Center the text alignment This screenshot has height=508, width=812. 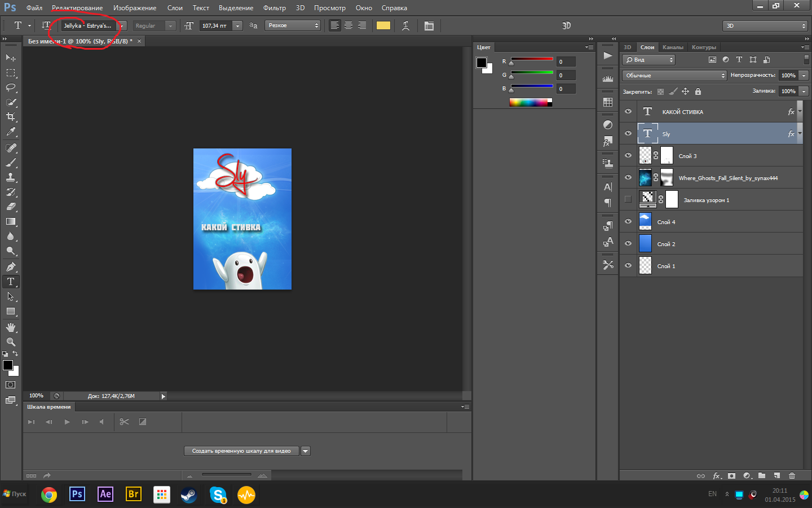pyautogui.click(x=348, y=25)
